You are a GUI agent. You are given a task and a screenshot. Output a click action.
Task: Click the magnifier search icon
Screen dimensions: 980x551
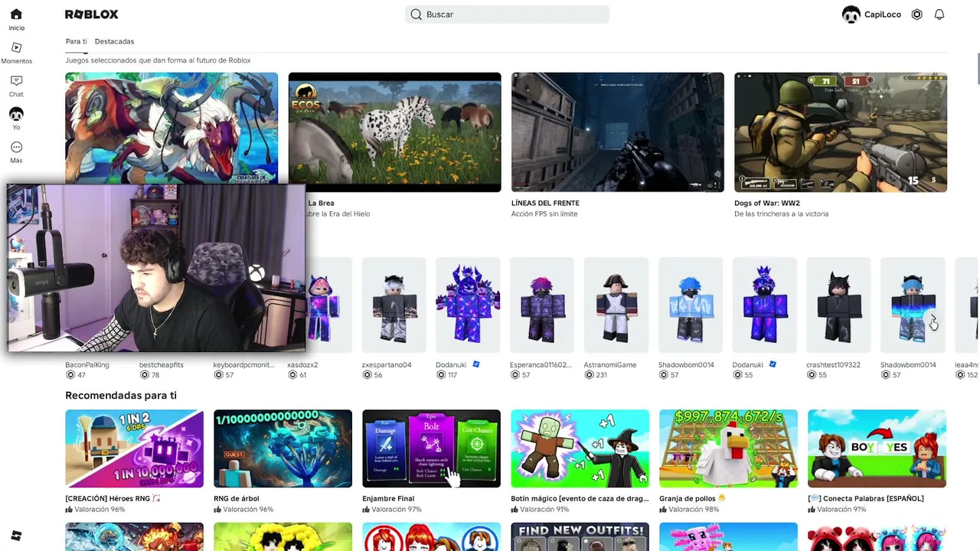(x=416, y=15)
